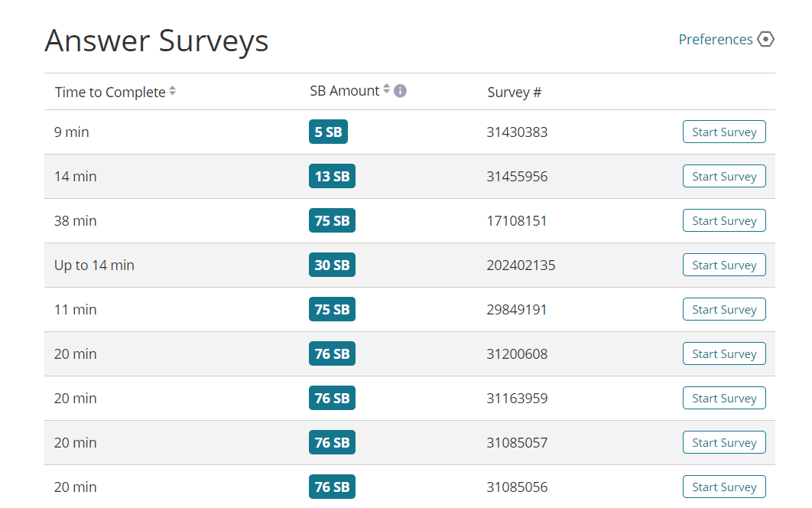Viewport: 812px width, 508px height.
Task: Select the Up to 14 min row
Action: [x=410, y=265]
